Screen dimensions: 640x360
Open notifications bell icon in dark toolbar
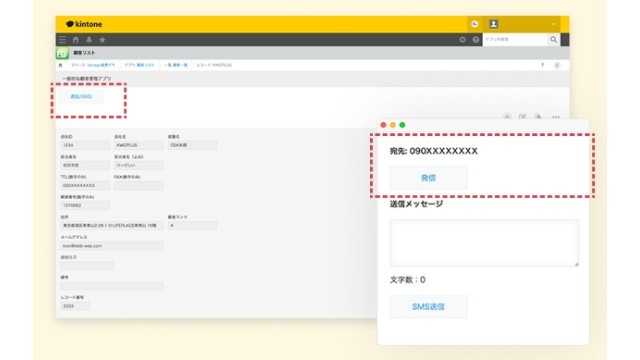89,40
